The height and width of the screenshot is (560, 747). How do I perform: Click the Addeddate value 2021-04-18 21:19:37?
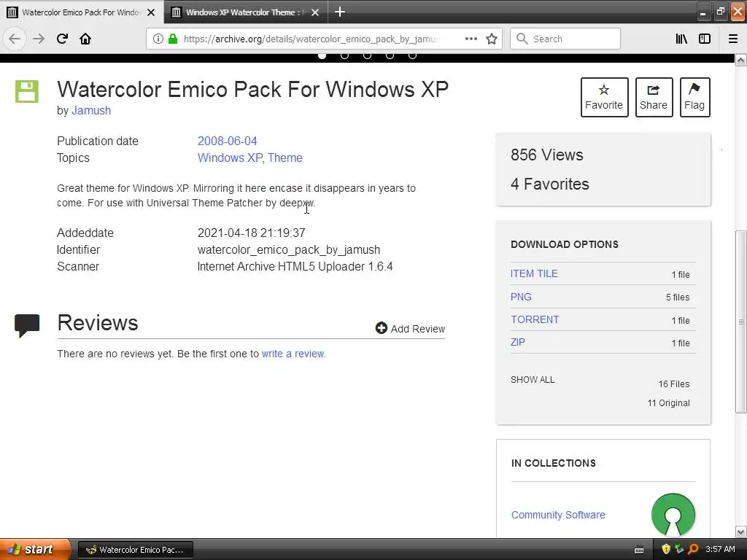tap(251, 233)
